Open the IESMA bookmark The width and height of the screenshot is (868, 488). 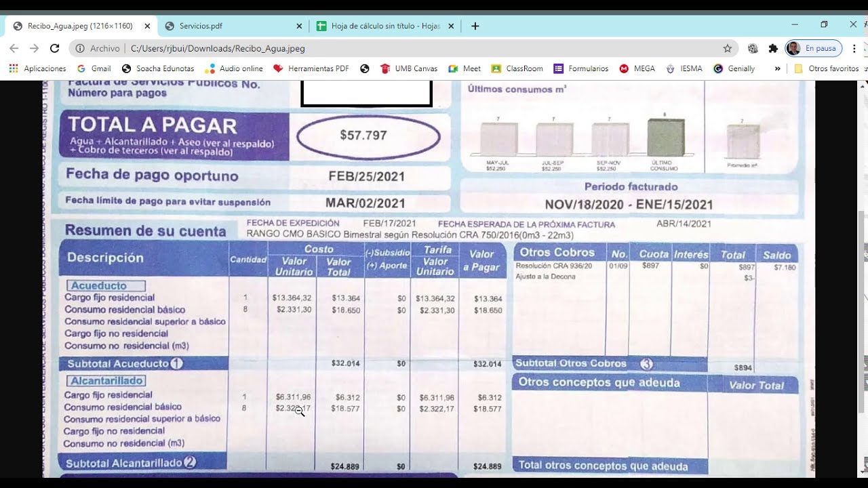684,68
